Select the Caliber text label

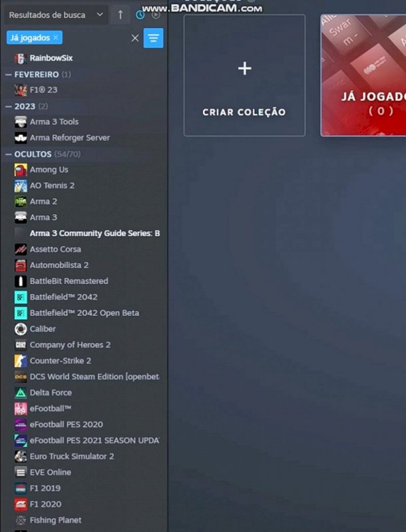43,329
